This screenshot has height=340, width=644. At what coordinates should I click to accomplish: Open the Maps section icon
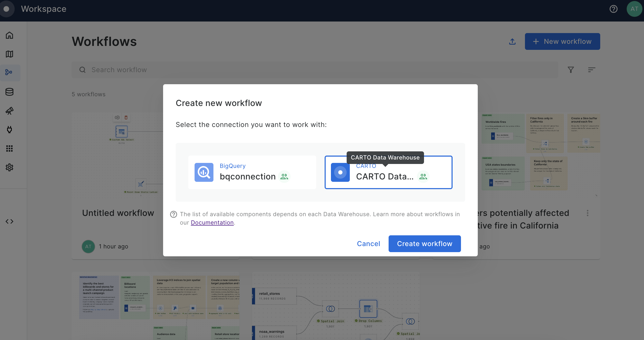pyautogui.click(x=9, y=54)
